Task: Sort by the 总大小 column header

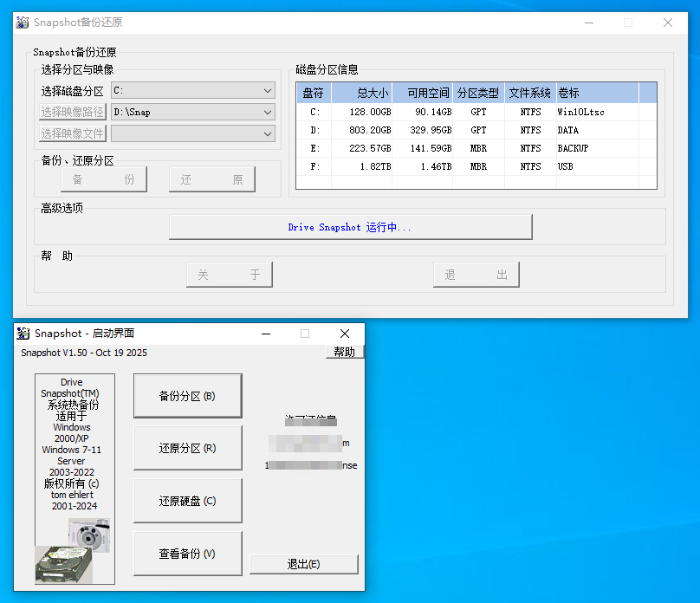Action: click(361, 93)
